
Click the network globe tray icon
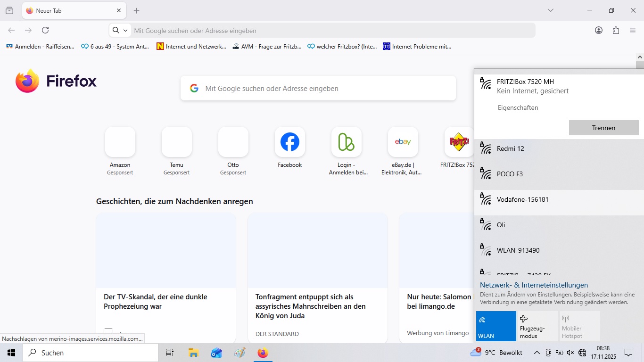pos(582,353)
